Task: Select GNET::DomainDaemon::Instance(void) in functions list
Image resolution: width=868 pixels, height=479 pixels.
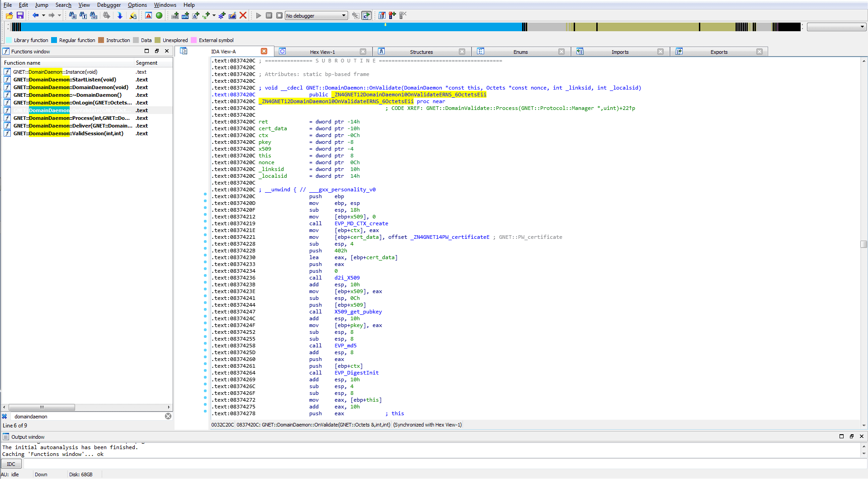Action: point(87,72)
